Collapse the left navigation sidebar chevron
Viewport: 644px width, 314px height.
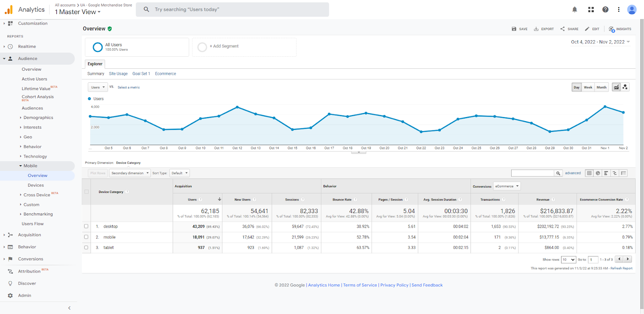point(69,308)
